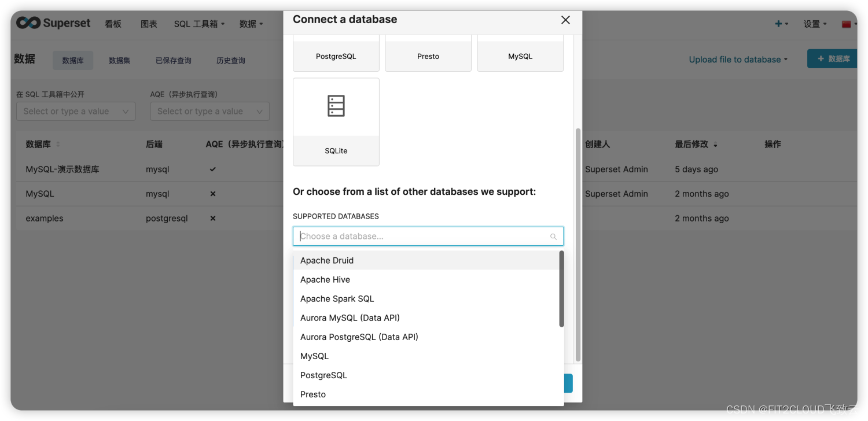868x421 pixels.
Task: Open Upload file to database menu
Action: 738,59
